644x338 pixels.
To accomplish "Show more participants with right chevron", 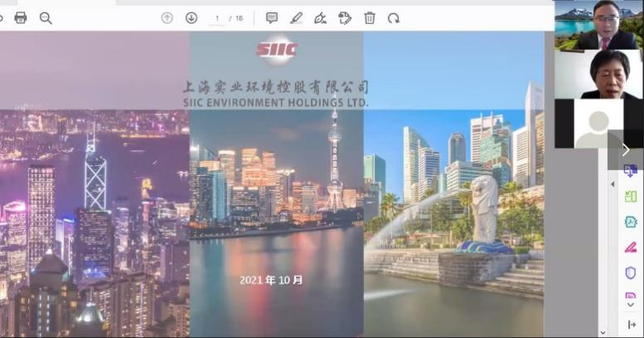I will coord(626,150).
